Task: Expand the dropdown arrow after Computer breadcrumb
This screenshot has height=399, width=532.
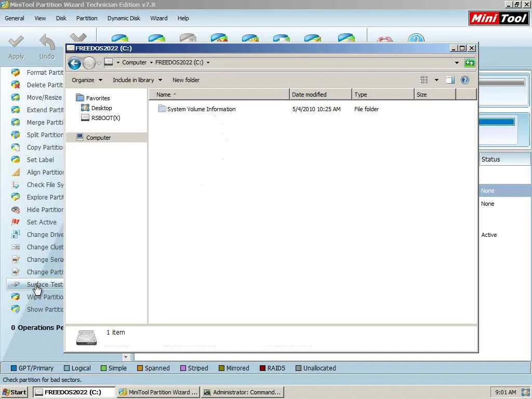Action: click(x=151, y=62)
